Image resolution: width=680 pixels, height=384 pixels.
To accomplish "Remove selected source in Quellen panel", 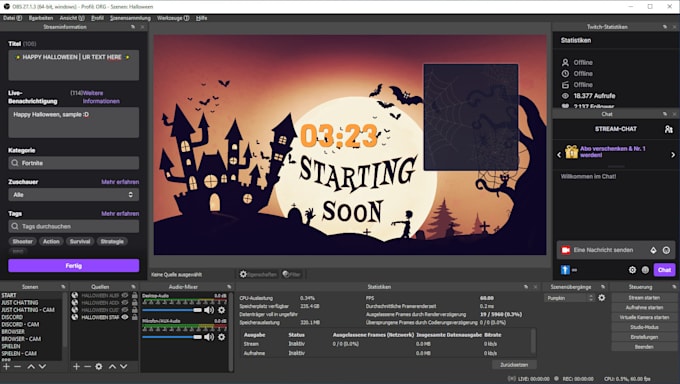I will (87, 367).
